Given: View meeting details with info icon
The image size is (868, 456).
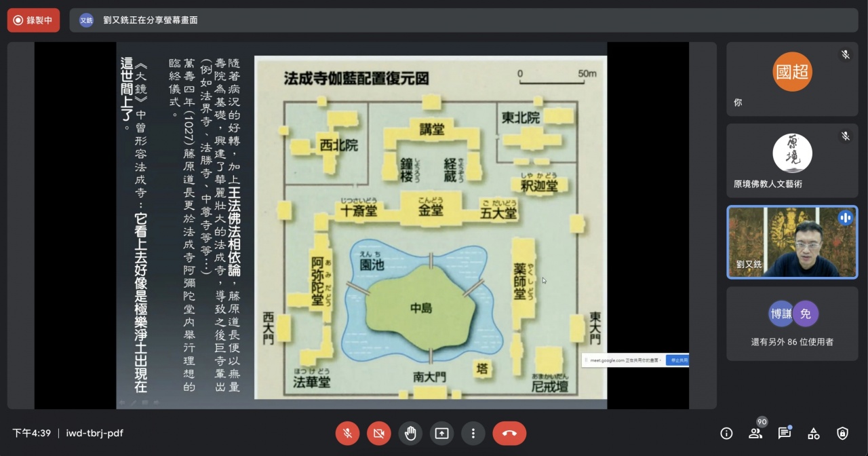Looking at the screenshot, I should [726, 433].
